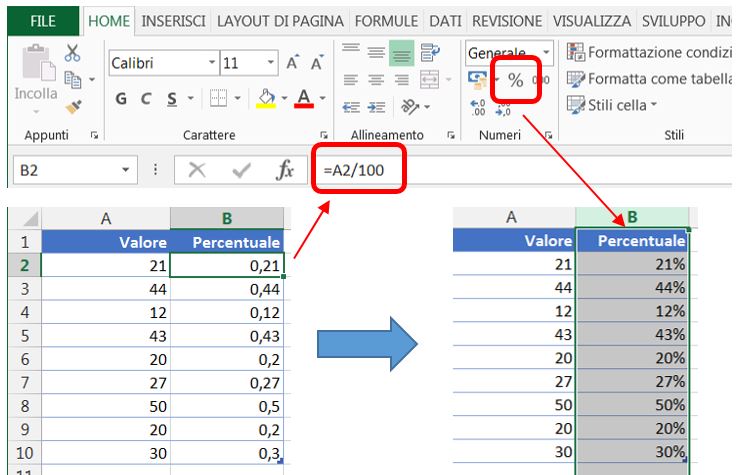Toggle bold with the G button

[x=121, y=99]
